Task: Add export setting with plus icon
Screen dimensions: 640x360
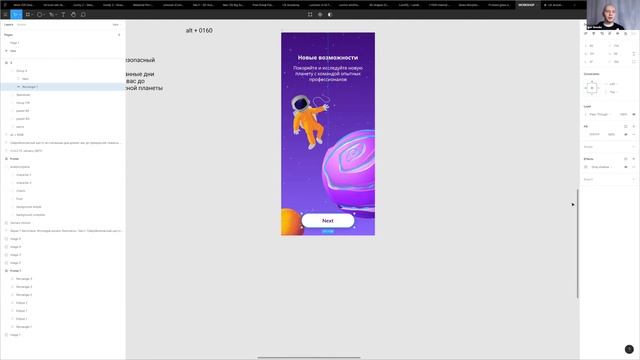Action: [x=634, y=179]
